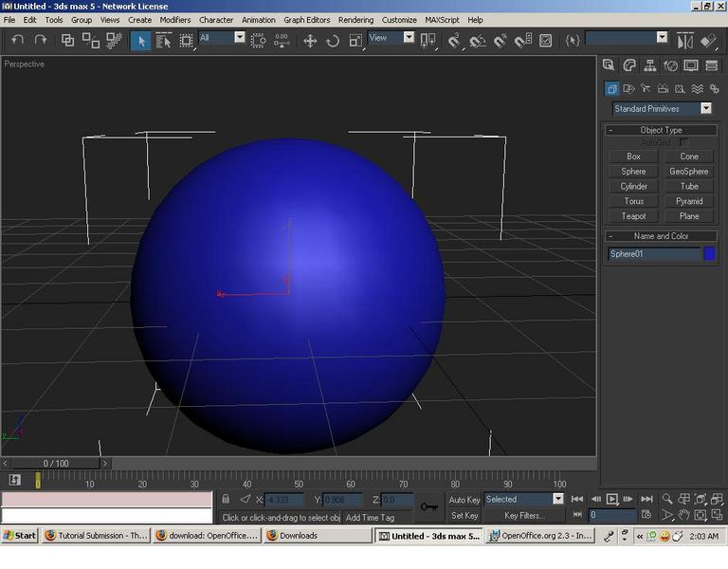Click the blue object color swatch
The width and height of the screenshot is (728, 569).
pyautogui.click(x=709, y=253)
